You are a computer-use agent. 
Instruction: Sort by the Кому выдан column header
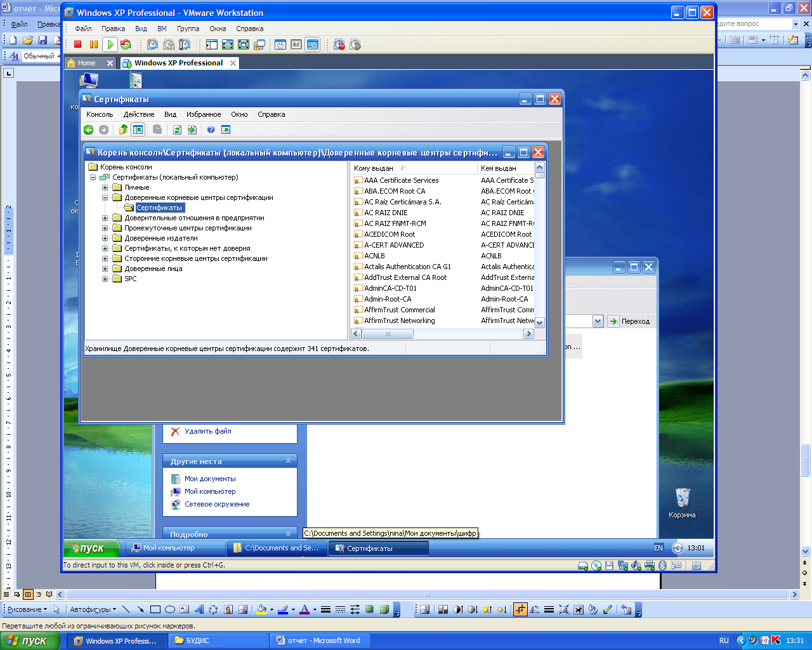click(413, 168)
